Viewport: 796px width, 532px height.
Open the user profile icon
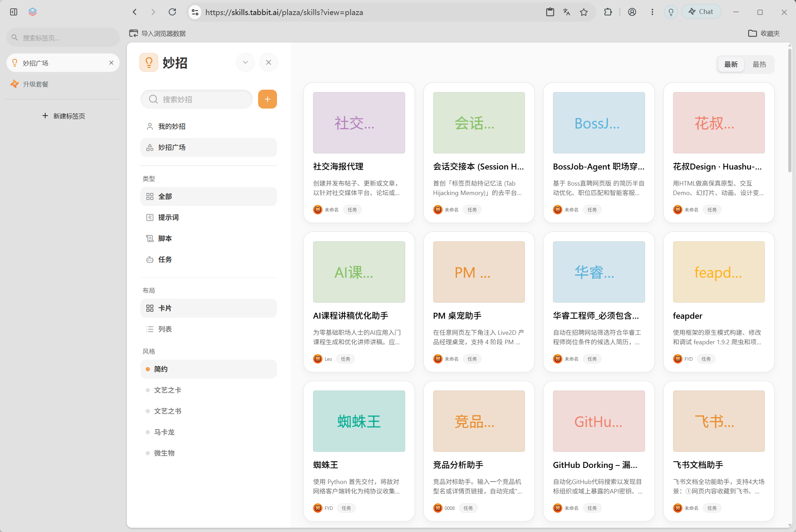pyautogui.click(x=632, y=12)
